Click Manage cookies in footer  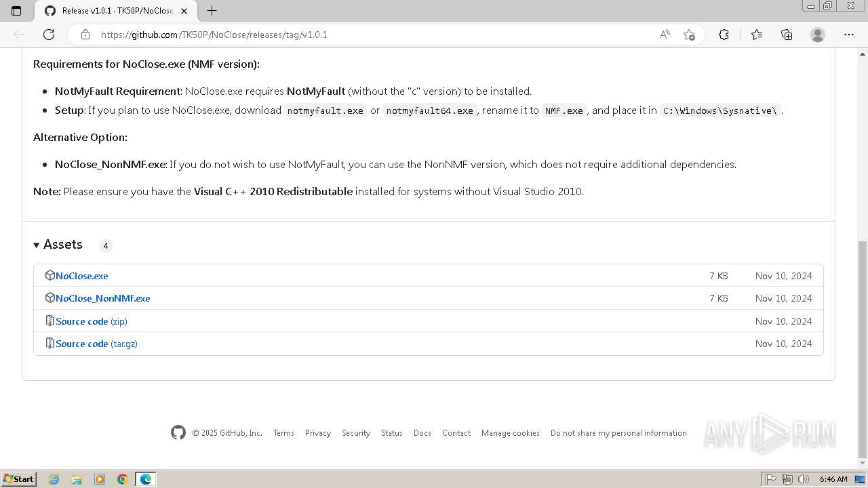click(x=511, y=433)
